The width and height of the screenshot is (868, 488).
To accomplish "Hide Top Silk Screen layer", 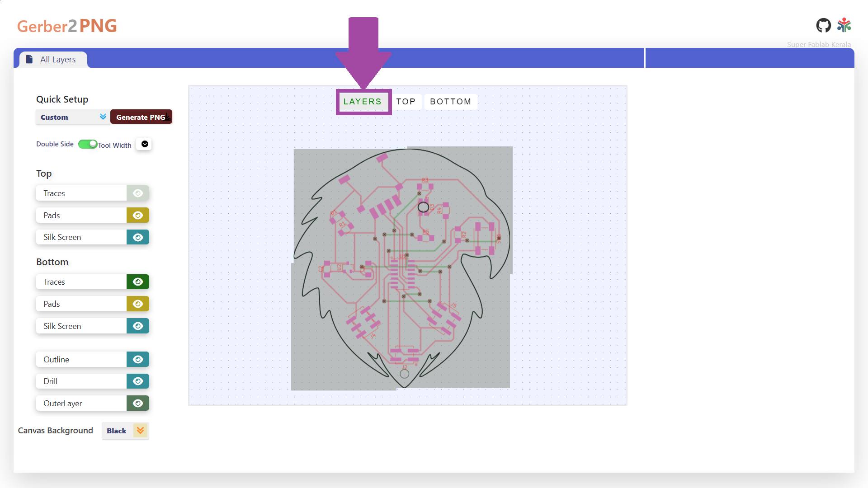I will [138, 237].
